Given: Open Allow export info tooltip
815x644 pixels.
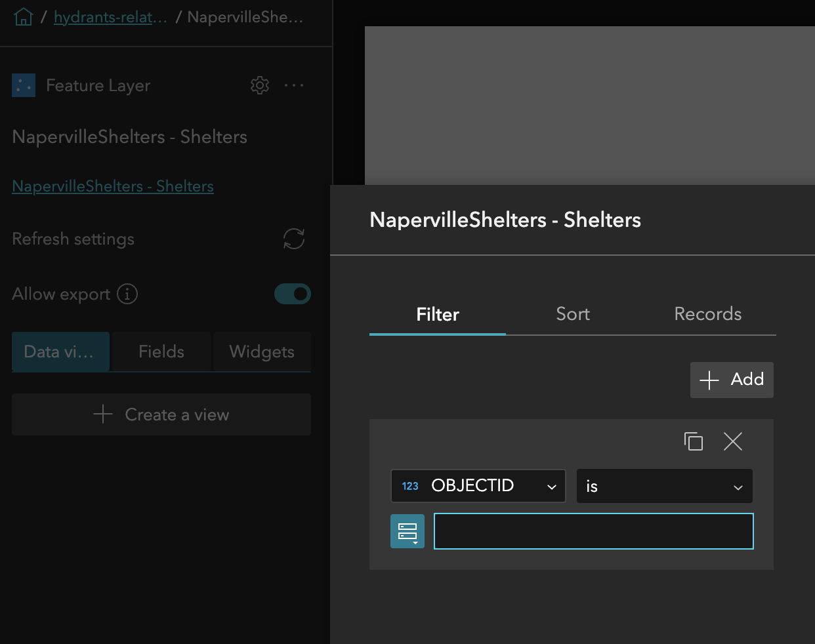Looking at the screenshot, I should [129, 294].
